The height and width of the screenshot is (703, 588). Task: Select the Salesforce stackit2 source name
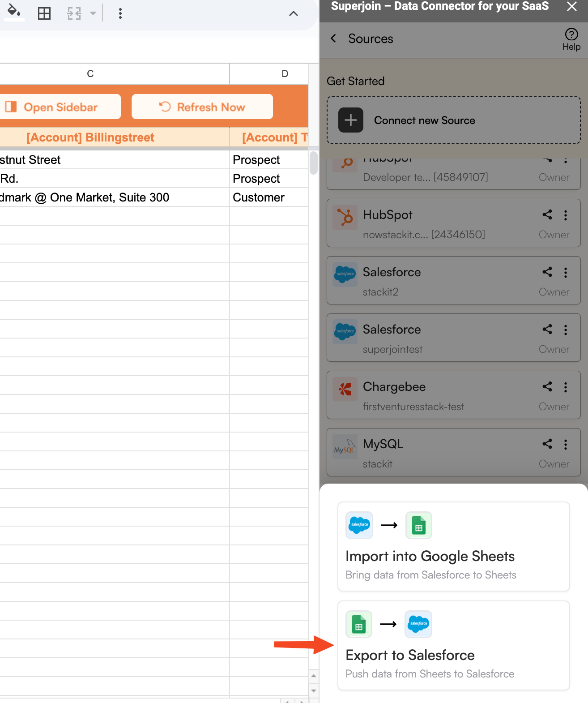392,272
